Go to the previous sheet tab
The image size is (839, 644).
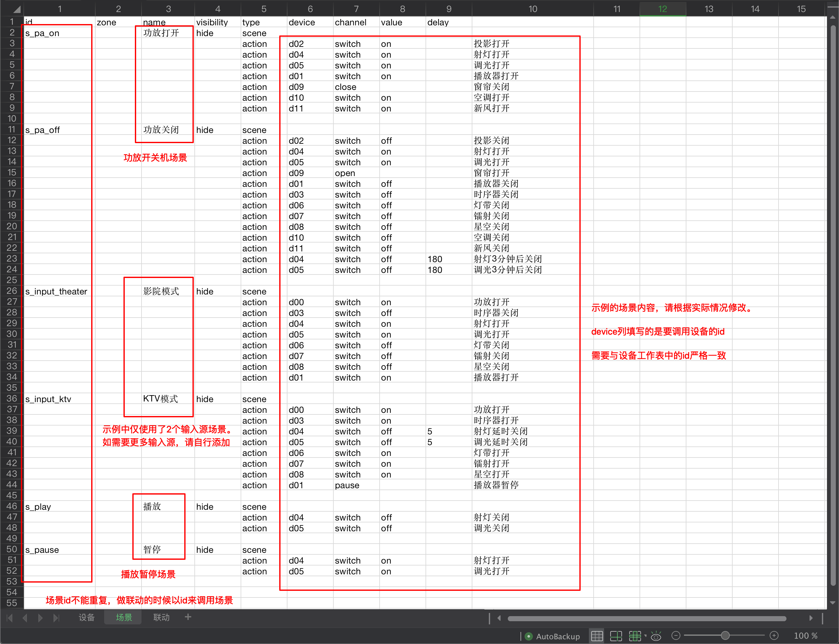click(x=25, y=618)
